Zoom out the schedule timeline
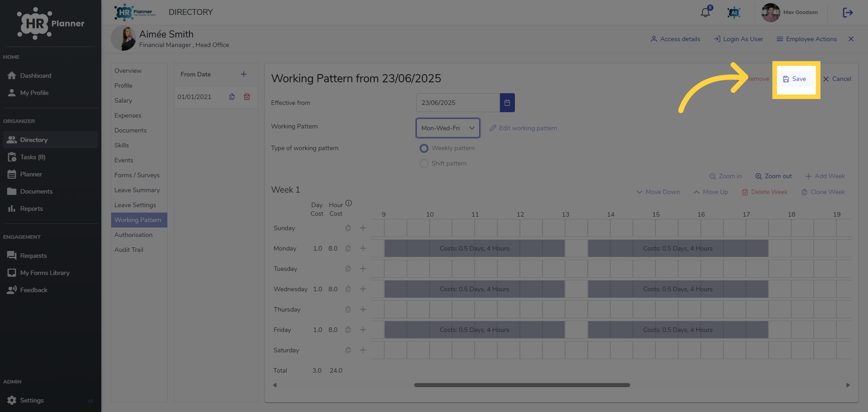Image resolution: width=868 pixels, height=412 pixels. pos(774,176)
